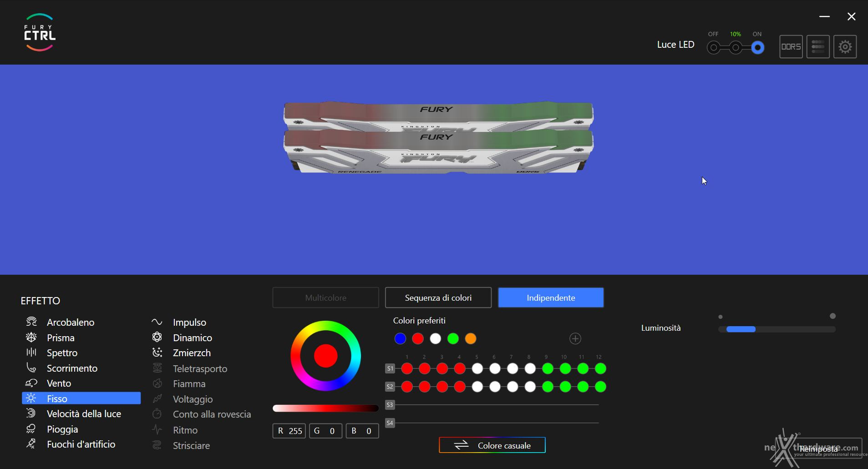The image size is (868, 469).
Task: Select the Dinamico effect label
Action: [193, 338]
